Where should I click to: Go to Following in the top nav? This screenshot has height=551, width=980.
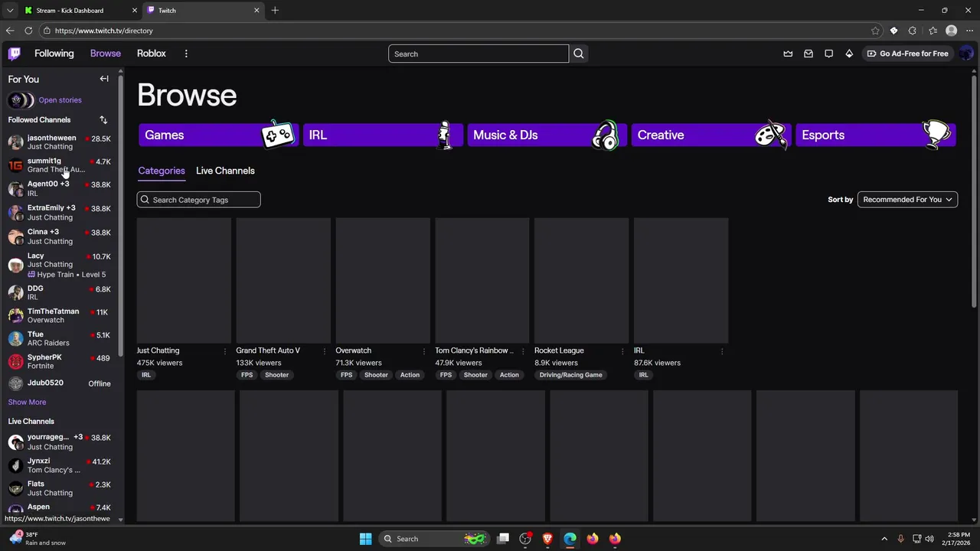(54, 54)
